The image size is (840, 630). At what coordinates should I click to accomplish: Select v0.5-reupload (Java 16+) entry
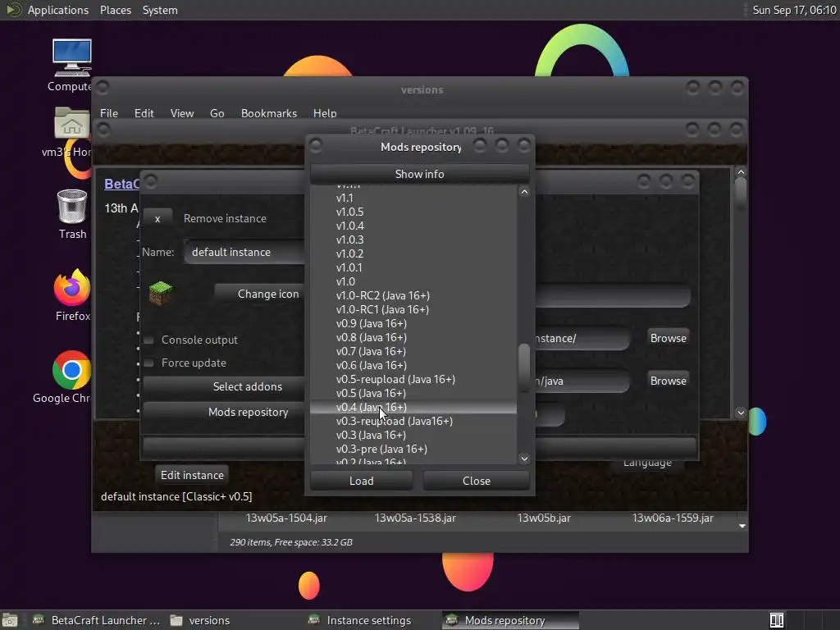[x=413, y=379]
